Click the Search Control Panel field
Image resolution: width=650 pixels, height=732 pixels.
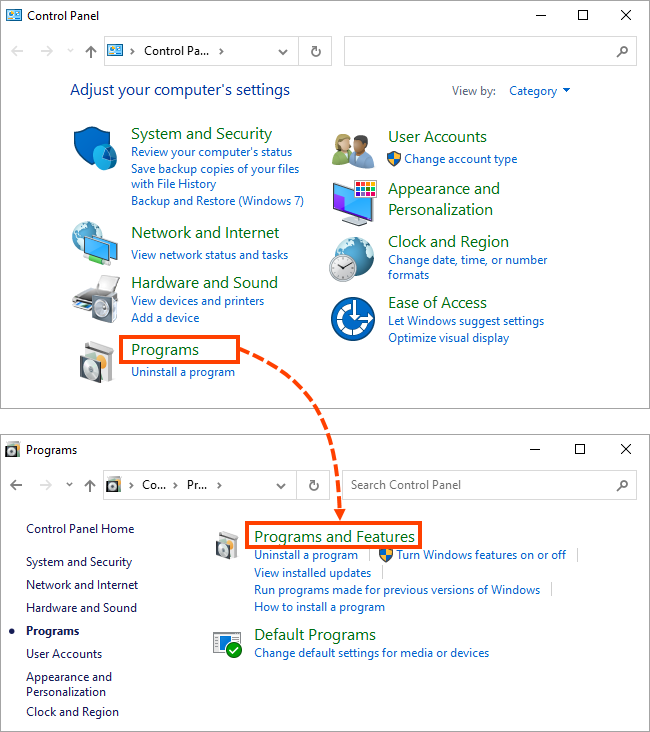pos(480,485)
